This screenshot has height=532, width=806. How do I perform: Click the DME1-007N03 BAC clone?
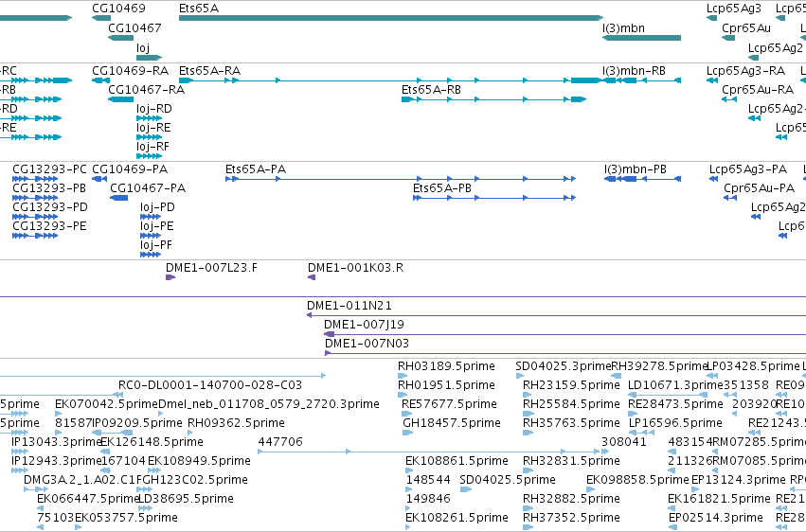(x=565, y=353)
